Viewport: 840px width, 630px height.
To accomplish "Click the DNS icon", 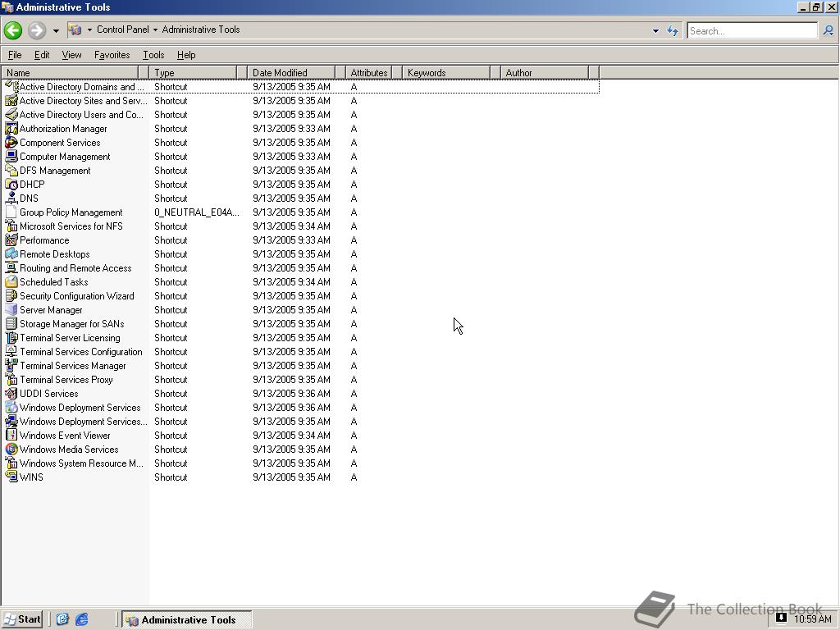I will point(11,198).
